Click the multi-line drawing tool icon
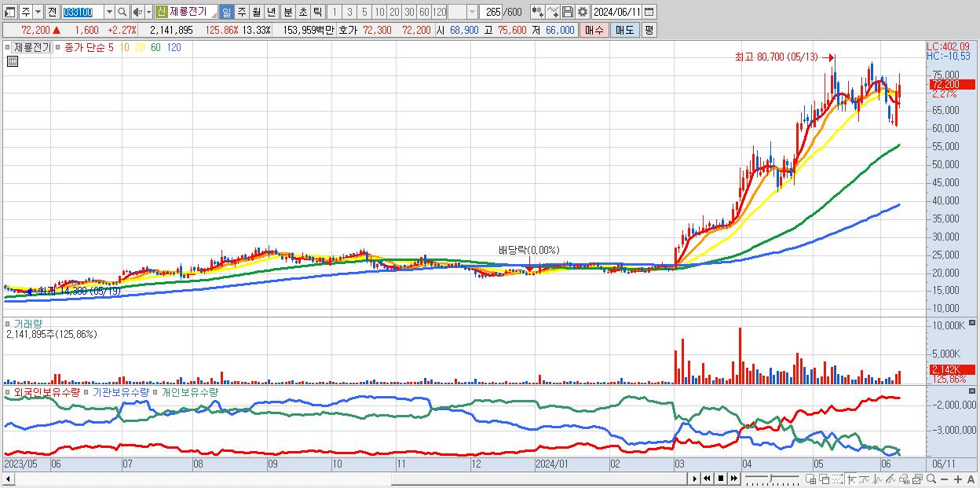Viewport: 980px width, 488px height. point(890,479)
